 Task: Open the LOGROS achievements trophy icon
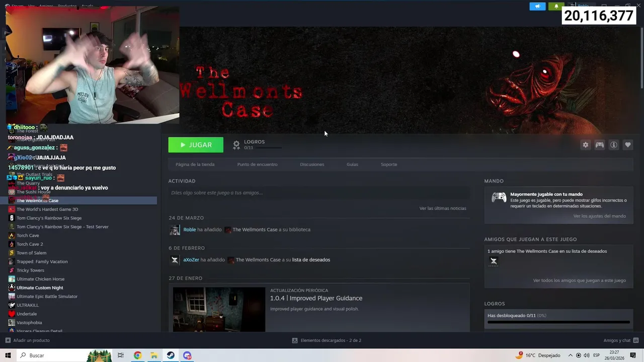(236, 145)
